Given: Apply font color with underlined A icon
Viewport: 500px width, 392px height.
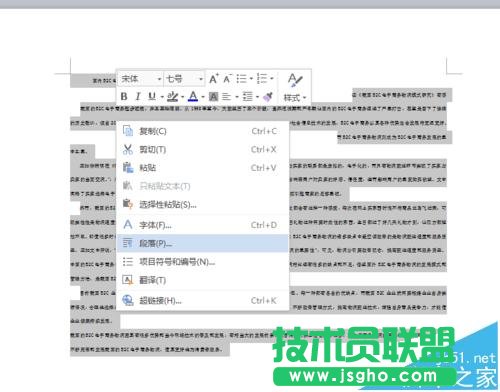Looking at the screenshot, I should (x=193, y=97).
